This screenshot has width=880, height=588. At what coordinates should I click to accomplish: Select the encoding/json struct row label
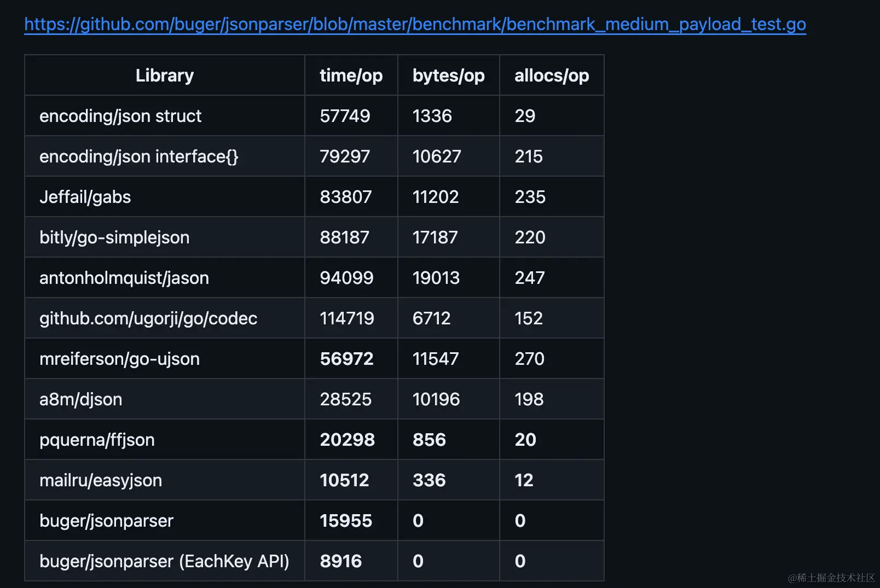120,116
